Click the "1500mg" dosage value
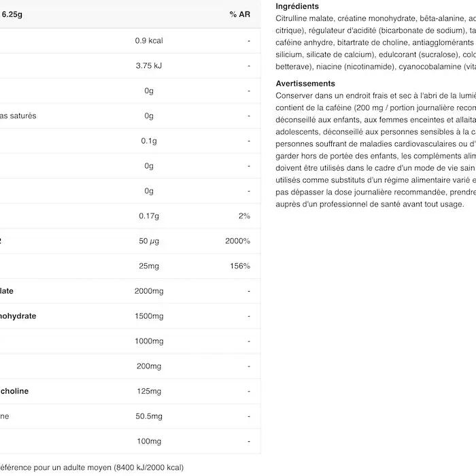 [149, 316]
